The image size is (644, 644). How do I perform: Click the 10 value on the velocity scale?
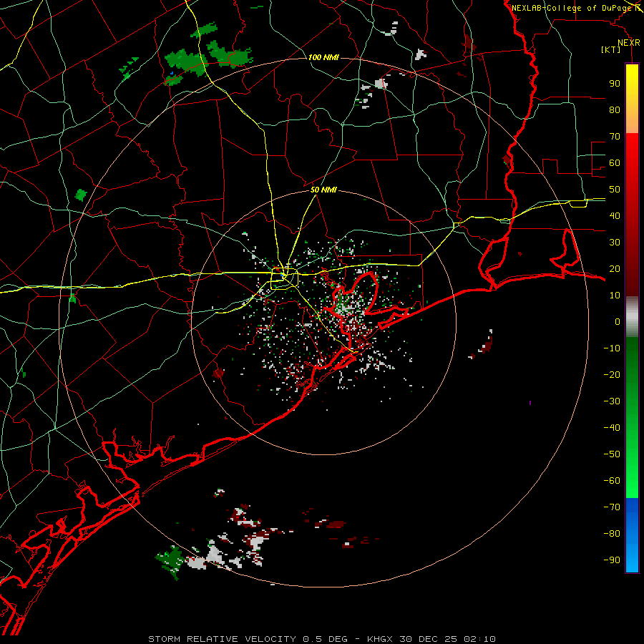(x=615, y=296)
